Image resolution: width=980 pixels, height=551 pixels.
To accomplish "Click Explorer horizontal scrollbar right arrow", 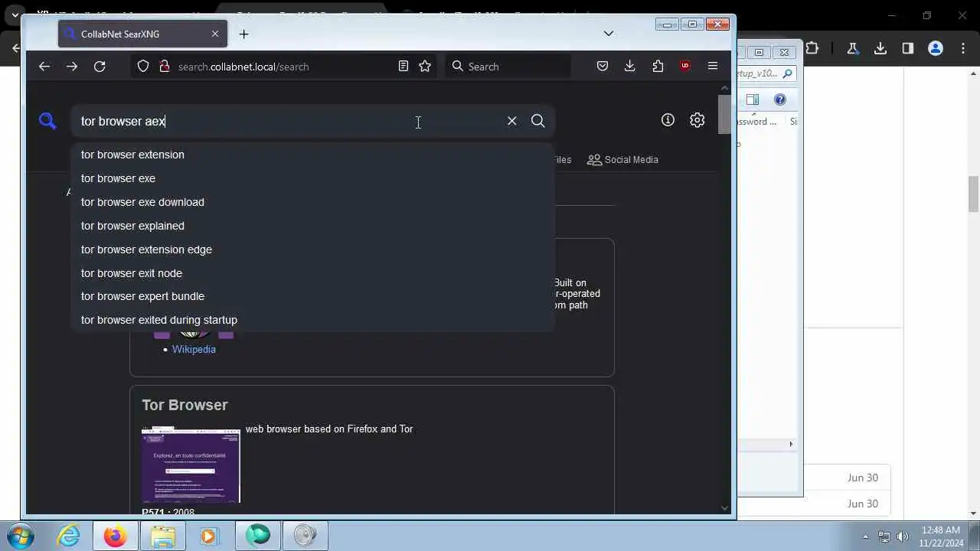I will click(x=791, y=444).
